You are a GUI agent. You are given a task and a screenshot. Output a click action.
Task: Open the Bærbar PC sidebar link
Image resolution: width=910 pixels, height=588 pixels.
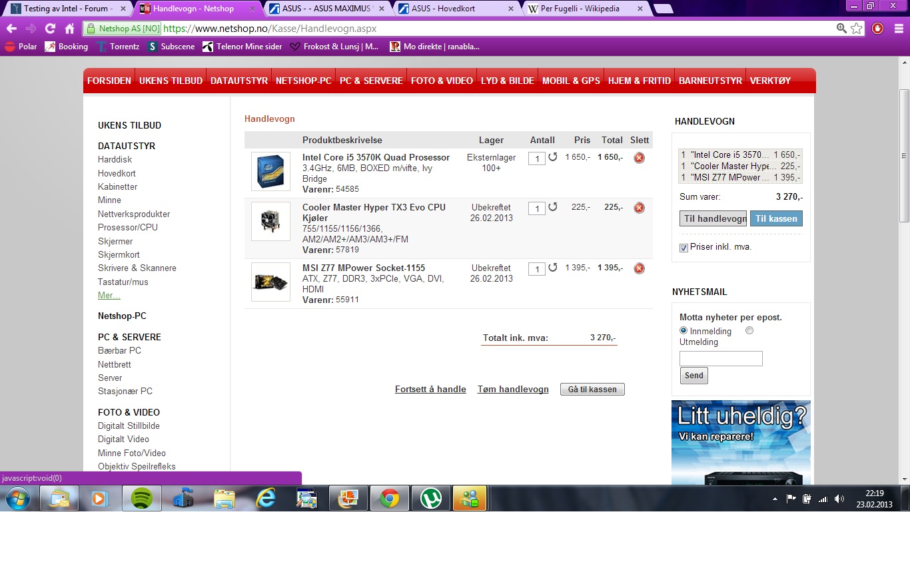point(119,351)
